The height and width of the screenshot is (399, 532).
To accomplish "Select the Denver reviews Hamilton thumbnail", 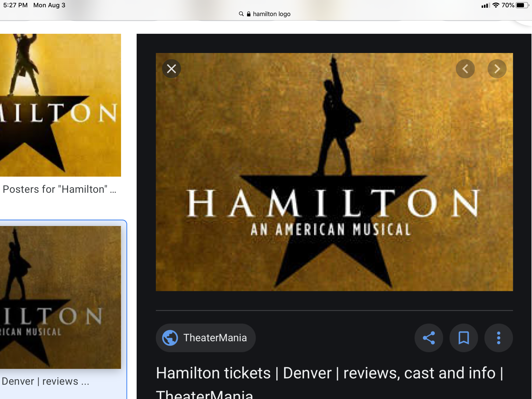I will tap(60, 297).
